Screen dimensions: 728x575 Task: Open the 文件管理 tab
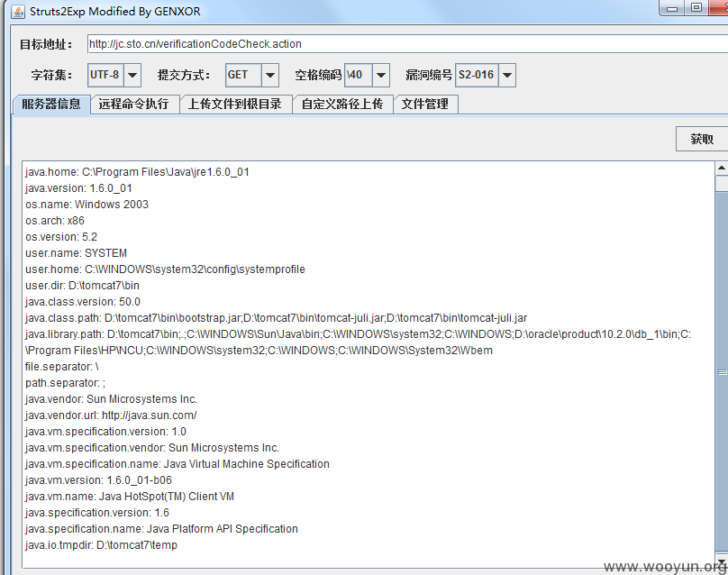tap(425, 104)
